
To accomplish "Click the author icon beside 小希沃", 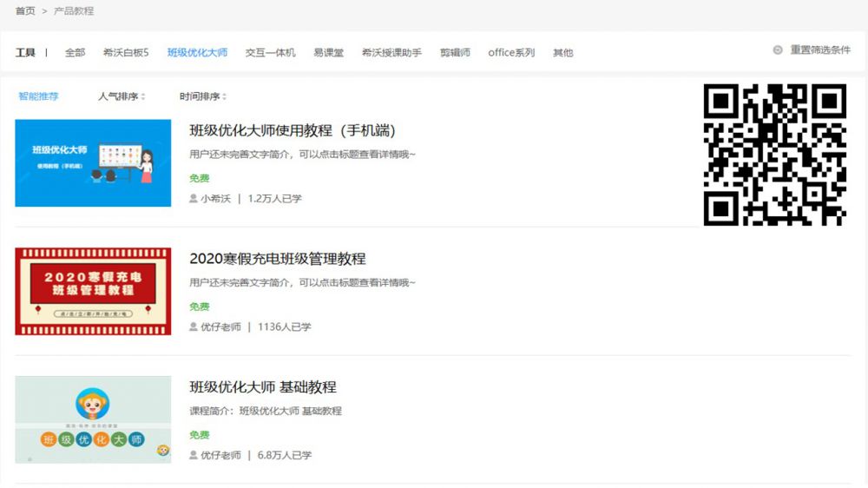I will tap(194, 199).
